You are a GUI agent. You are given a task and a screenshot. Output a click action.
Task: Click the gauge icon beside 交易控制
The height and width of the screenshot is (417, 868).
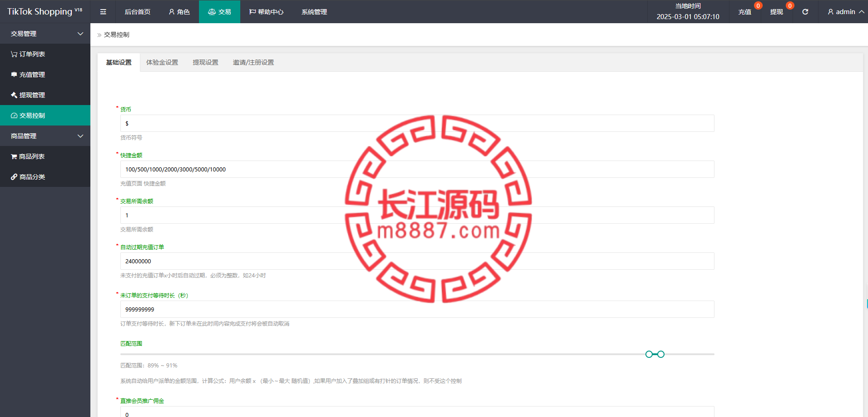click(x=14, y=116)
